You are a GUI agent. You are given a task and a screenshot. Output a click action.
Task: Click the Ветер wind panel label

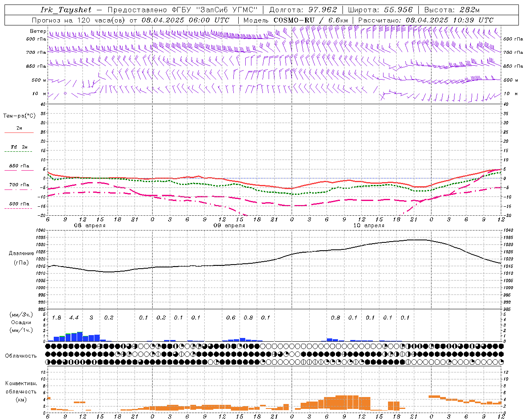38,31
